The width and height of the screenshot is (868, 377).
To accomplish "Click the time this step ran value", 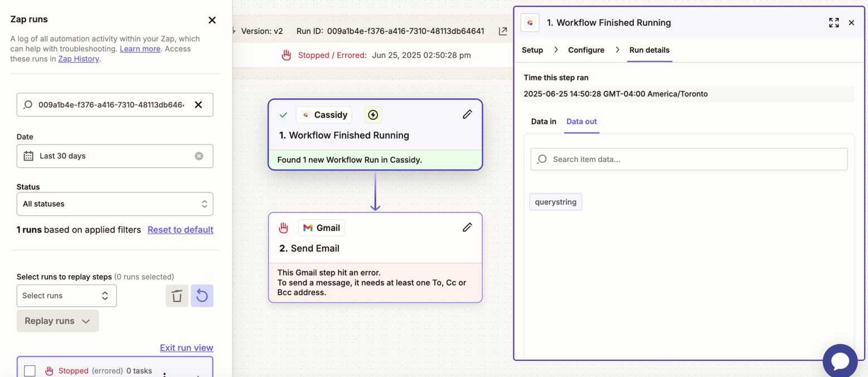I will click(616, 94).
